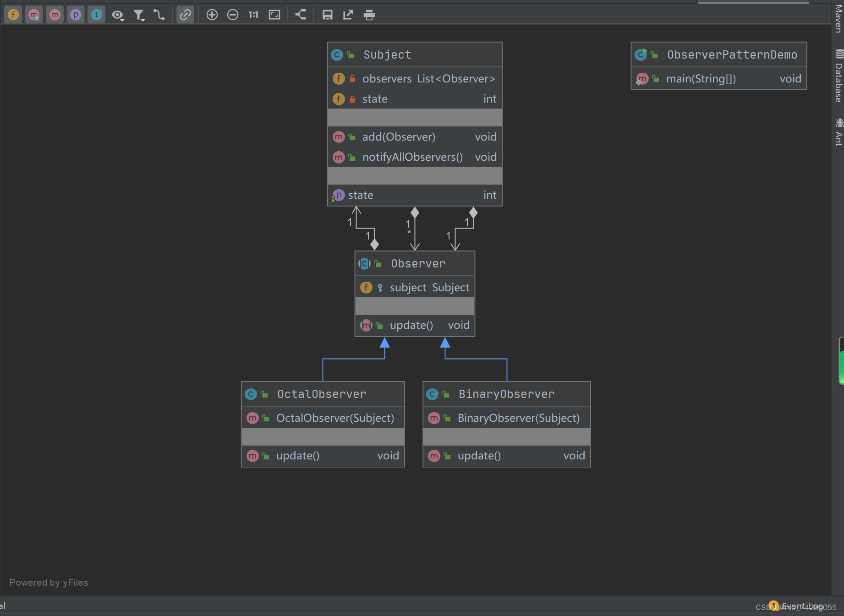Select the notifyAllObservers() method row
This screenshot has height=616, width=844.
tap(415, 157)
